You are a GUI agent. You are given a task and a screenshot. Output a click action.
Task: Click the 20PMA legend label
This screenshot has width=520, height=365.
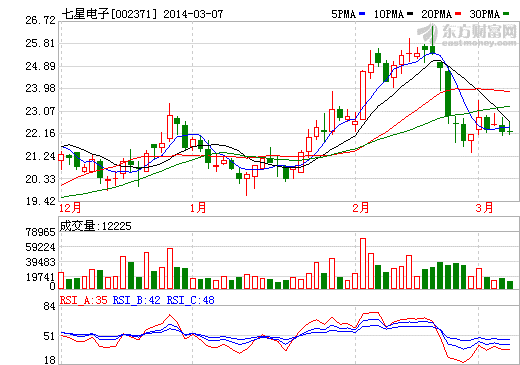coord(436,14)
